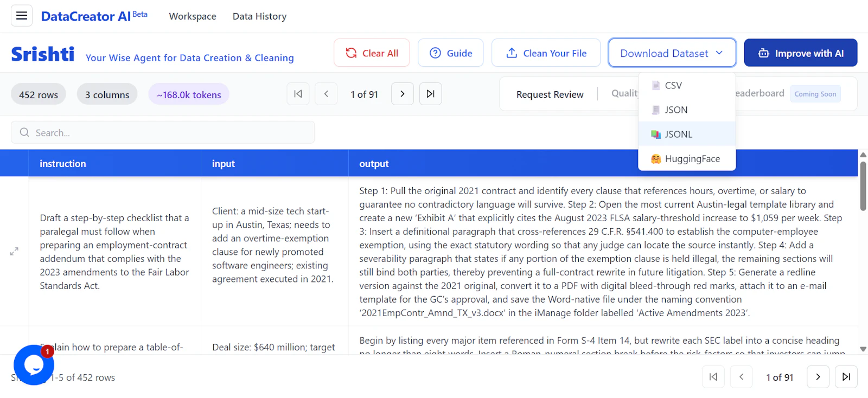The width and height of the screenshot is (868, 398).
Task: Click the Coming Soon badge
Action: pos(815,94)
